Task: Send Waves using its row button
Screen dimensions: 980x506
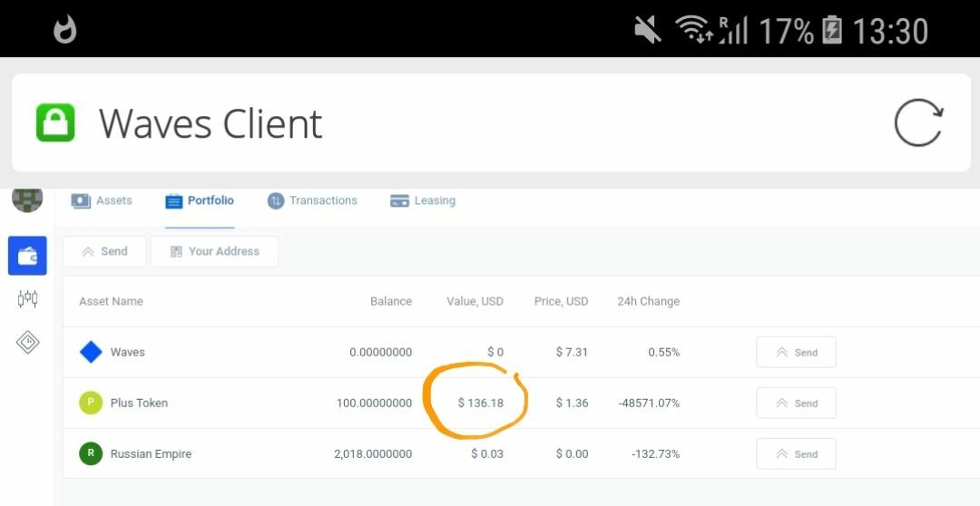Action: tap(797, 353)
